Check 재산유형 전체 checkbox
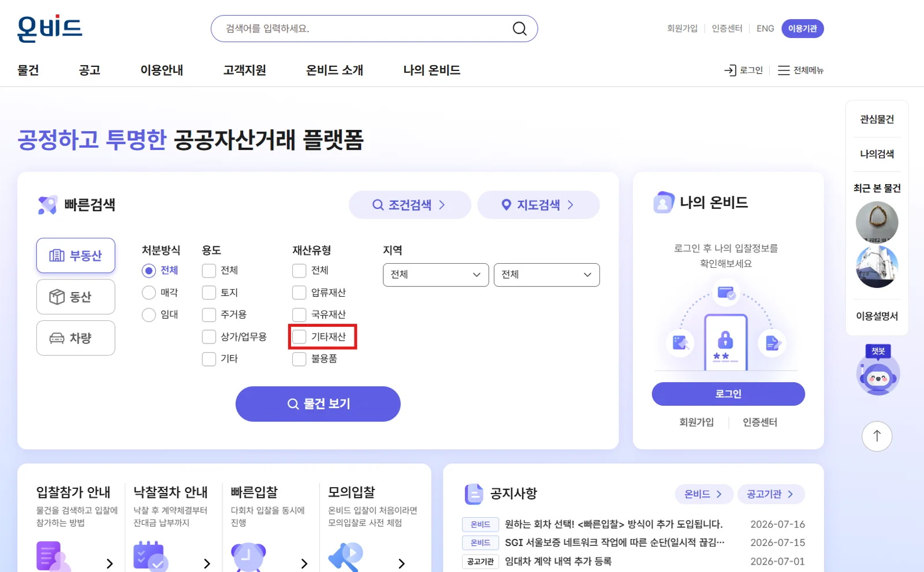This screenshot has height=572, width=924. coord(299,271)
